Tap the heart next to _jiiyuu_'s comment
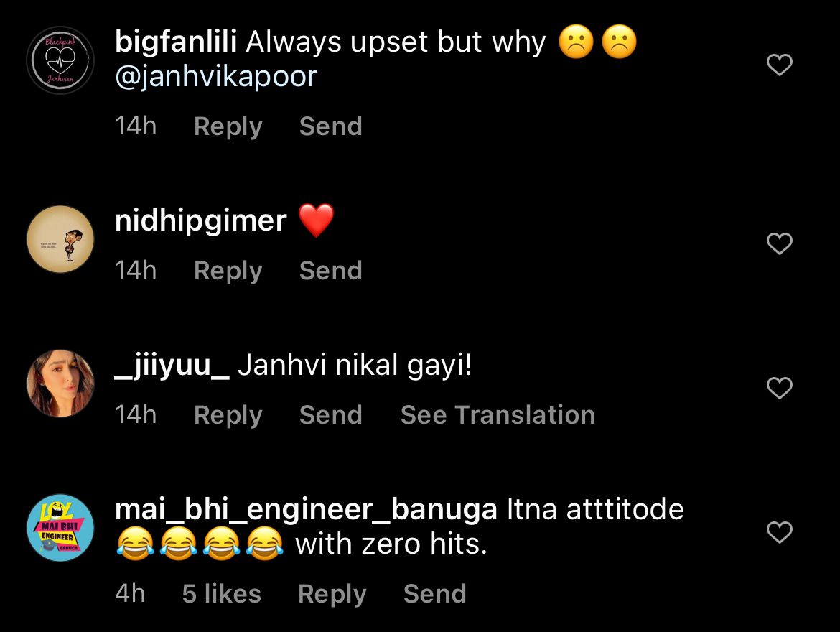The height and width of the screenshot is (632, 840). [780, 388]
